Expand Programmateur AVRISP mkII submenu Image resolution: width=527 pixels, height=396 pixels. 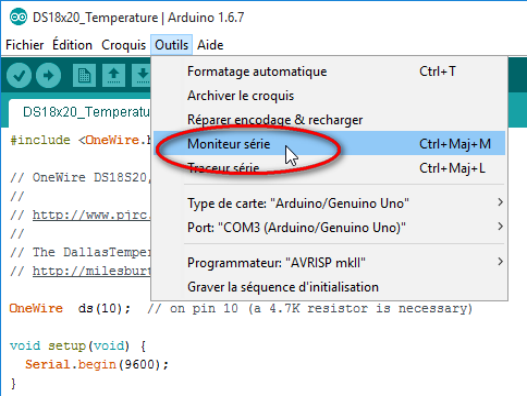click(x=329, y=263)
